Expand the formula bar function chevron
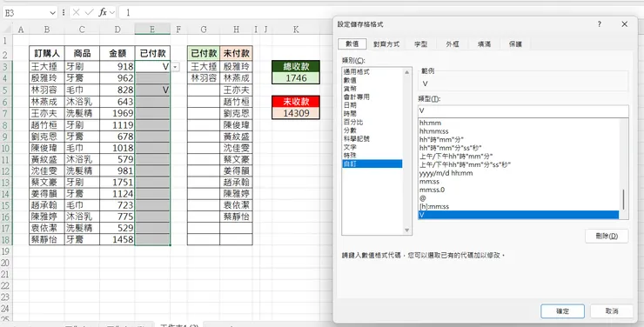Screen dimensions: 644x327 pos(112,12)
